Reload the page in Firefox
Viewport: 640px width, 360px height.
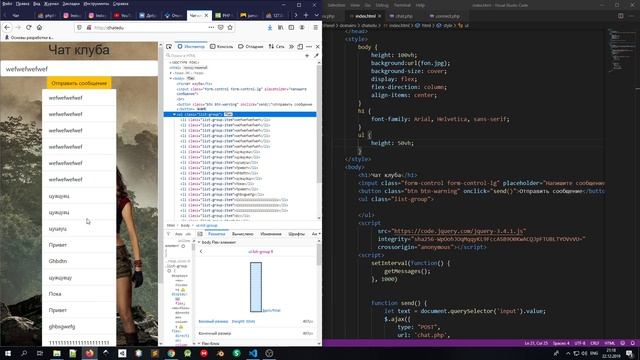29,27
